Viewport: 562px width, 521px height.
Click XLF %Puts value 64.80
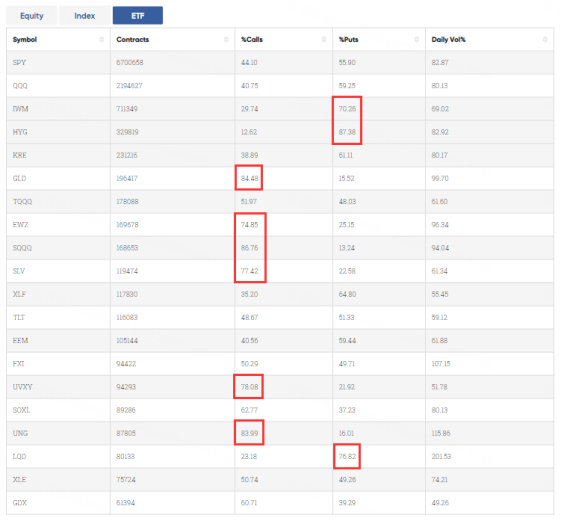tap(347, 295)
